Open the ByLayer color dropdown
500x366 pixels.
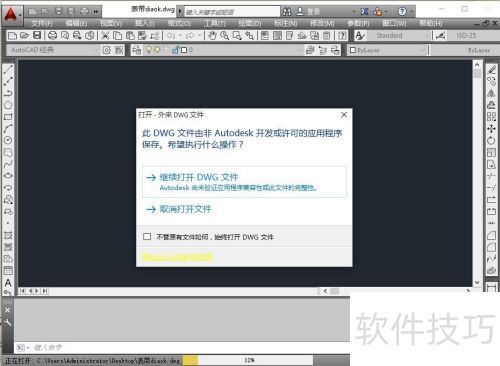coord(388,50)
